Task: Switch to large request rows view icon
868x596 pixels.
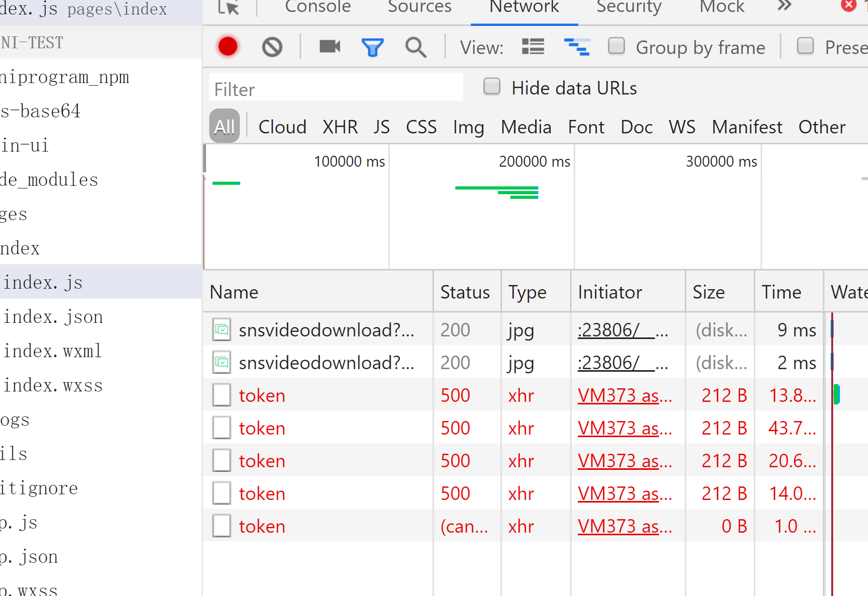Action: 533,47
